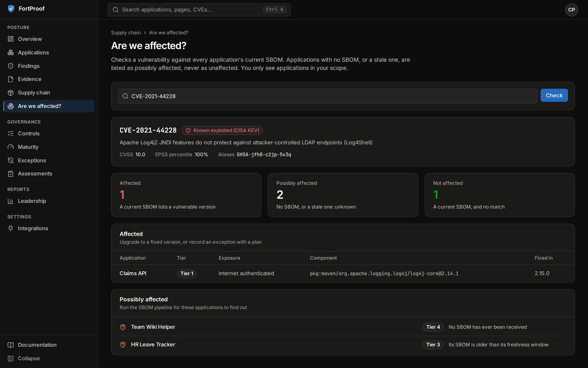Select the Not affected summary card
This screenshot has width=588, height=368.
[x=500, y=195]
